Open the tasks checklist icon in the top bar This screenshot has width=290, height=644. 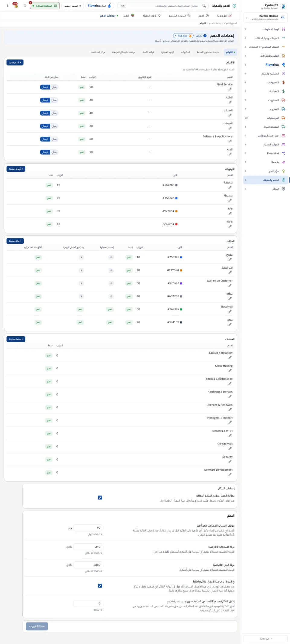[x=25, y=6]
